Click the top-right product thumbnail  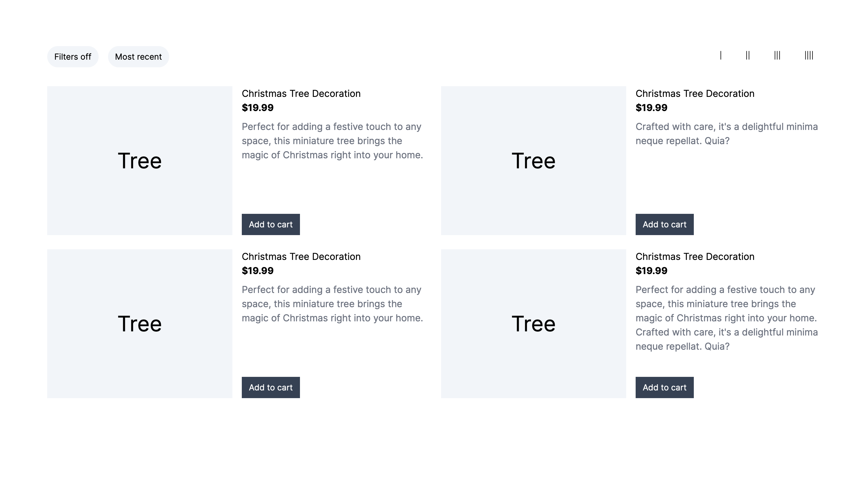pos(533,160)
